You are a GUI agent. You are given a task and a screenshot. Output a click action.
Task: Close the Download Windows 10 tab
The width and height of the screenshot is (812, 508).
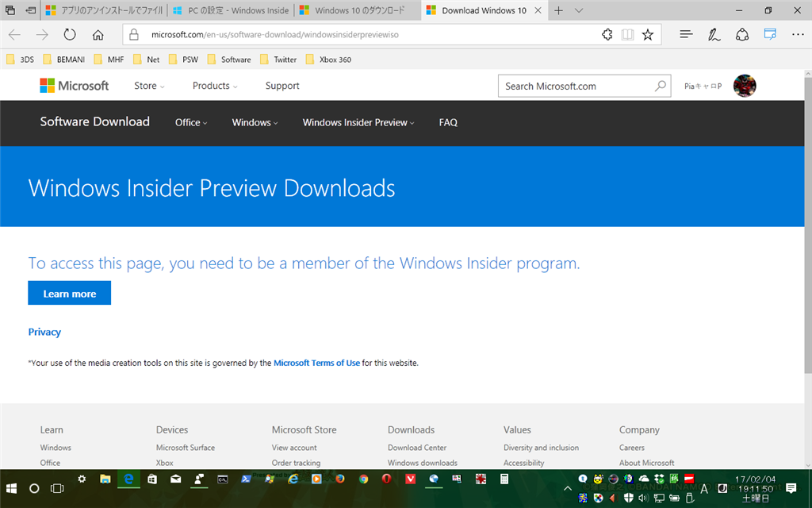click(x=538, y=10)
